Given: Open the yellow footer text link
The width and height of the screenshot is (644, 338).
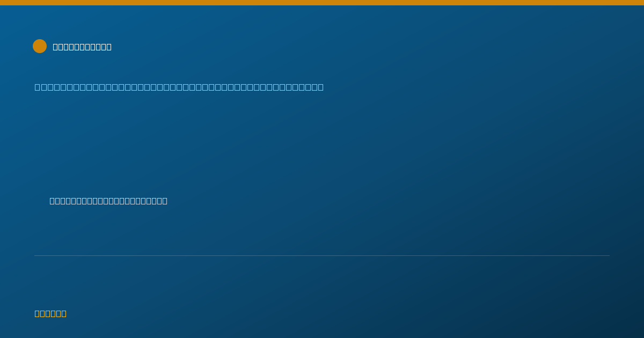Looking at the screenshot, I should click(x=50, y=313).
